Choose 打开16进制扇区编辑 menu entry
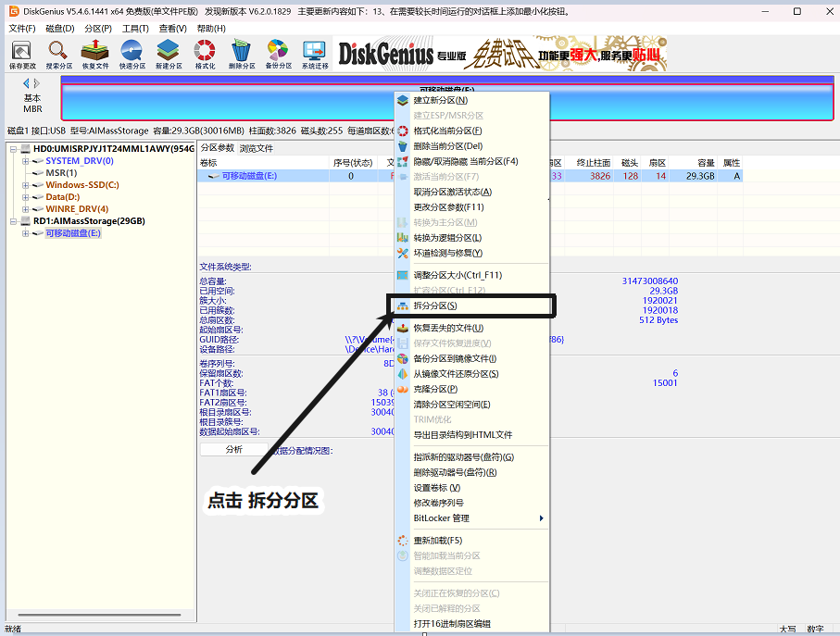 point(472,624)
